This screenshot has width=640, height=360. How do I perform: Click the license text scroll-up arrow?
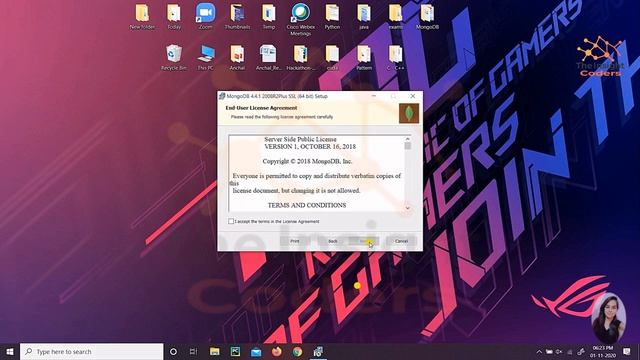pyautogui.click(x=407, y=139)
